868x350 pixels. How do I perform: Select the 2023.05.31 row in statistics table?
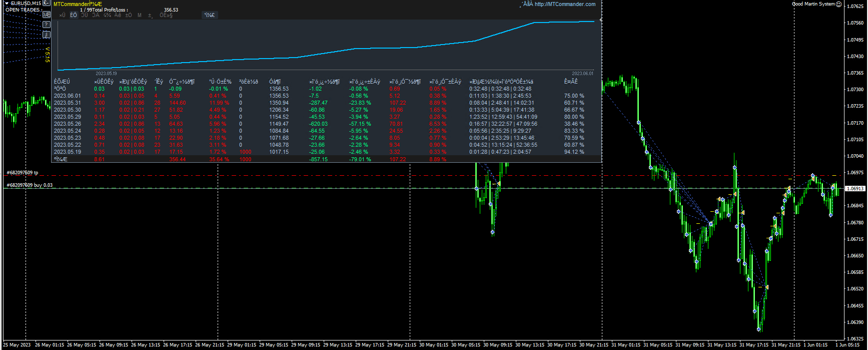coord(68,103)
